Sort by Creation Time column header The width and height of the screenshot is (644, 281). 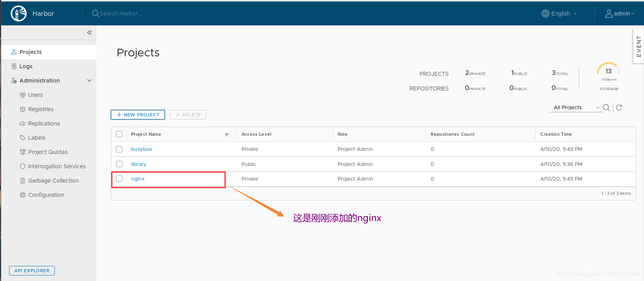pyautogui.click(x=556, y=134)
